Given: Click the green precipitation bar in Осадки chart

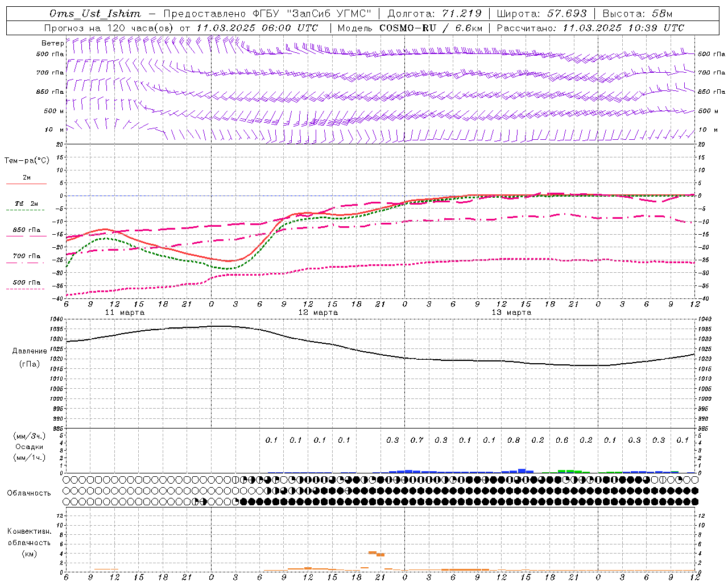Looking at the screenshot, I should coord(569,471).
